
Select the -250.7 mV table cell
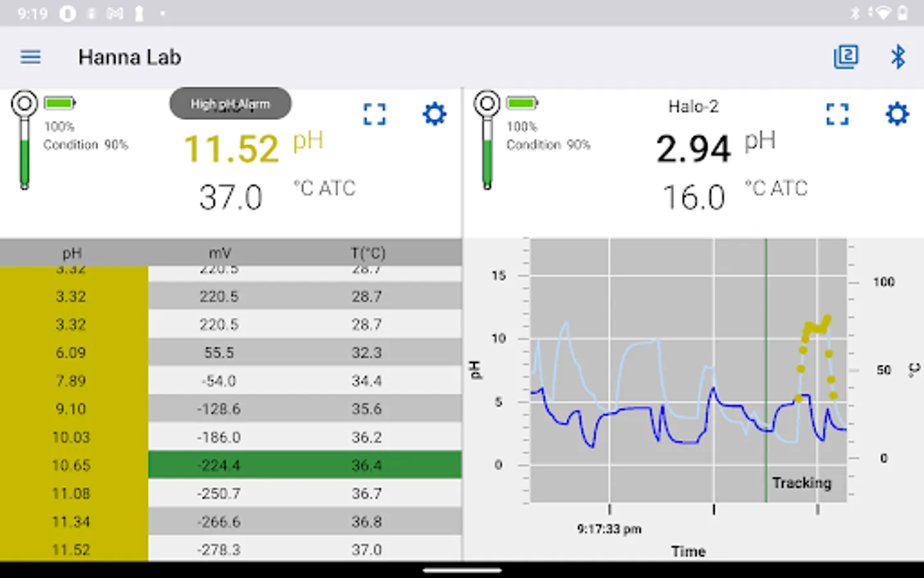(219, 493)
